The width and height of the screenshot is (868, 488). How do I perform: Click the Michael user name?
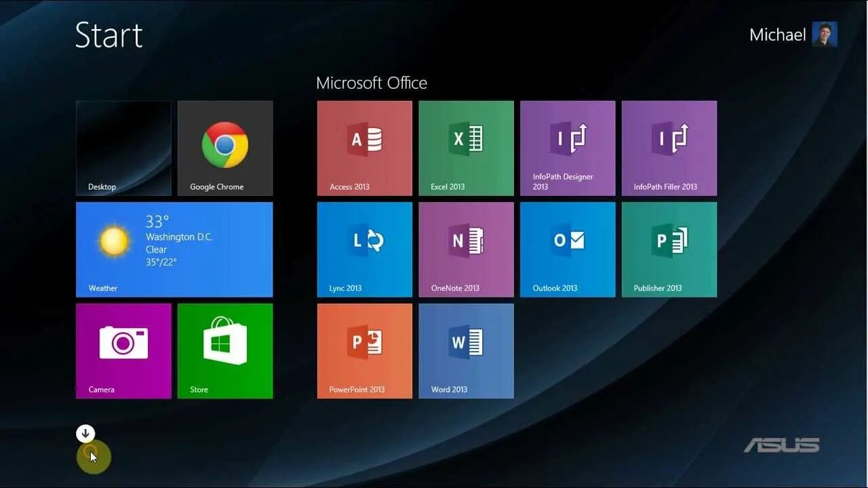click(x=777, y=35)
